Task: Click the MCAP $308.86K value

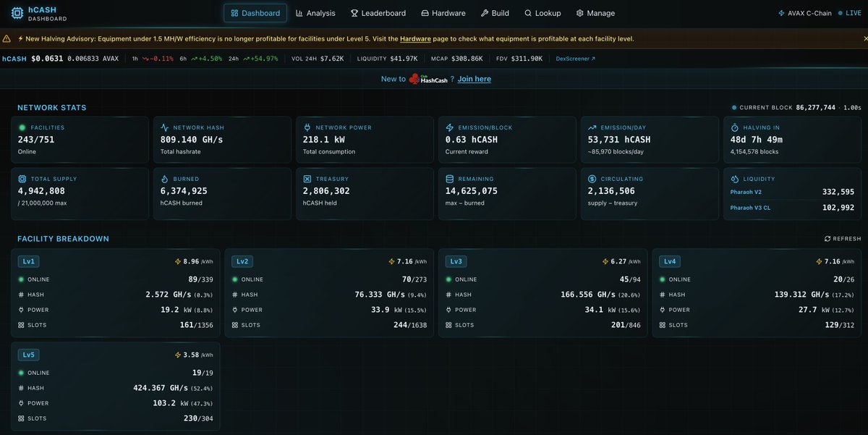Action: [x=468, y=59]
